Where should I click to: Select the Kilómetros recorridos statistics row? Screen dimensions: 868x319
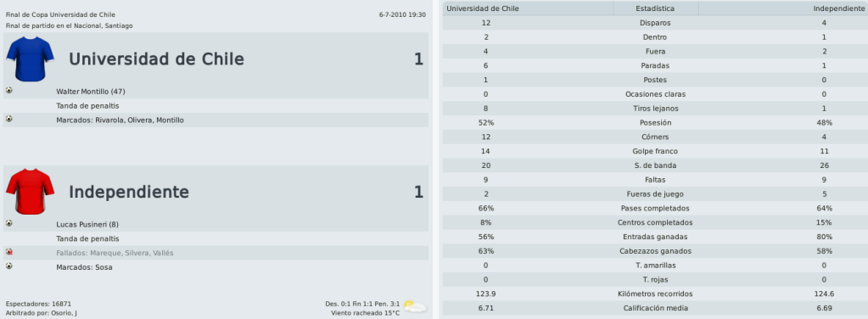pyautogui.click(x=655, y=294)
